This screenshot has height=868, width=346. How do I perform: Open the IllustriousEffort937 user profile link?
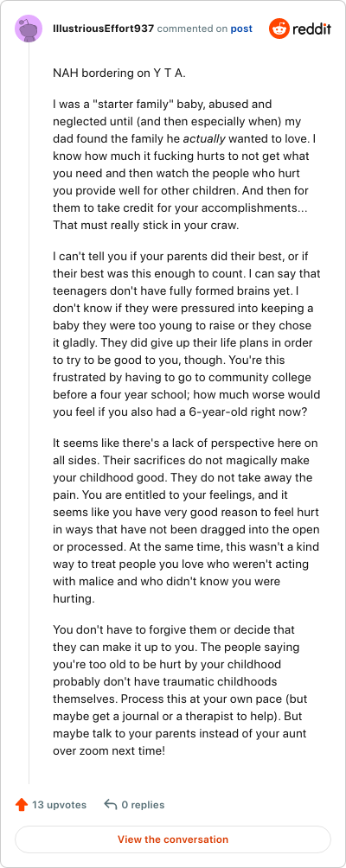(104, 29)
